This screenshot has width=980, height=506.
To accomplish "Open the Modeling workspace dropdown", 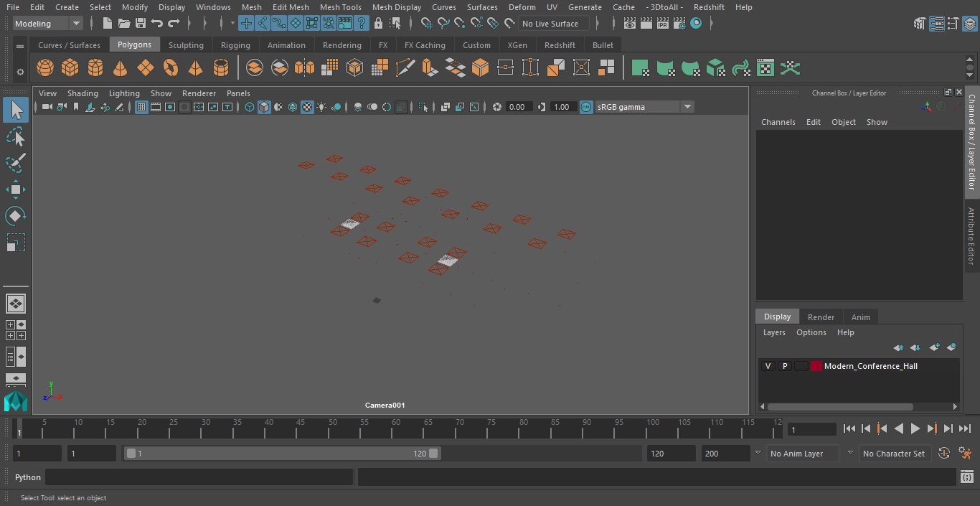I will [47, 24].
